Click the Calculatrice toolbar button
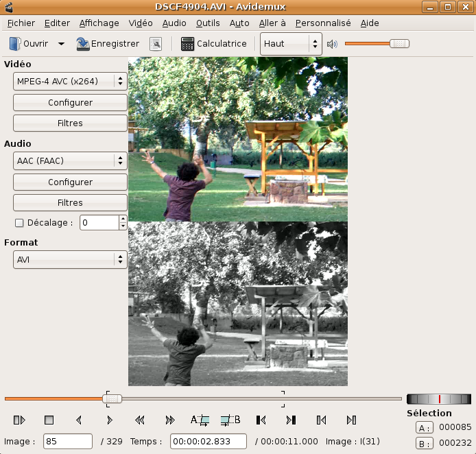The width and height of the screenshot is (476, 454). (213, 44)
